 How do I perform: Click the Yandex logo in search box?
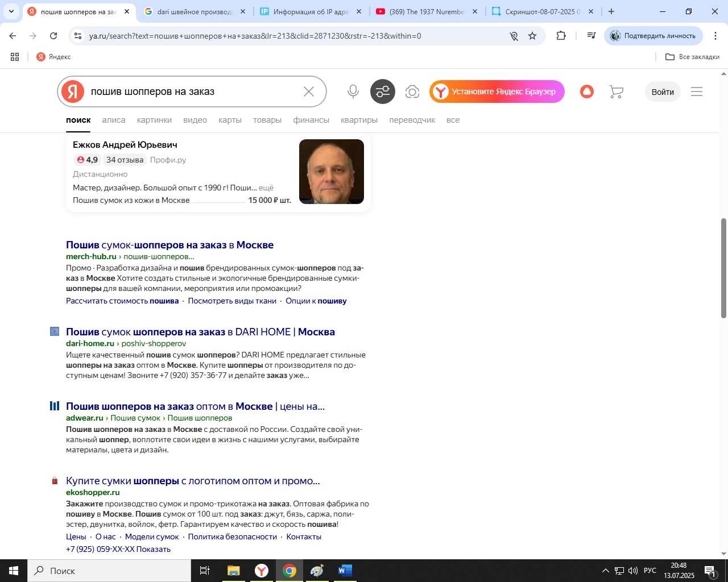(x=73, y=92)
